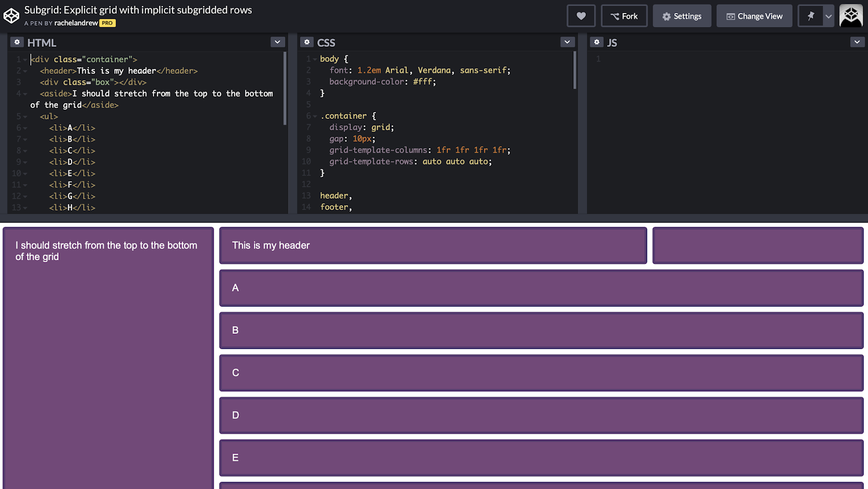Open the rachelandrew profile avatar
Viewport: 868px width, 489px height.
coord(851,15)
